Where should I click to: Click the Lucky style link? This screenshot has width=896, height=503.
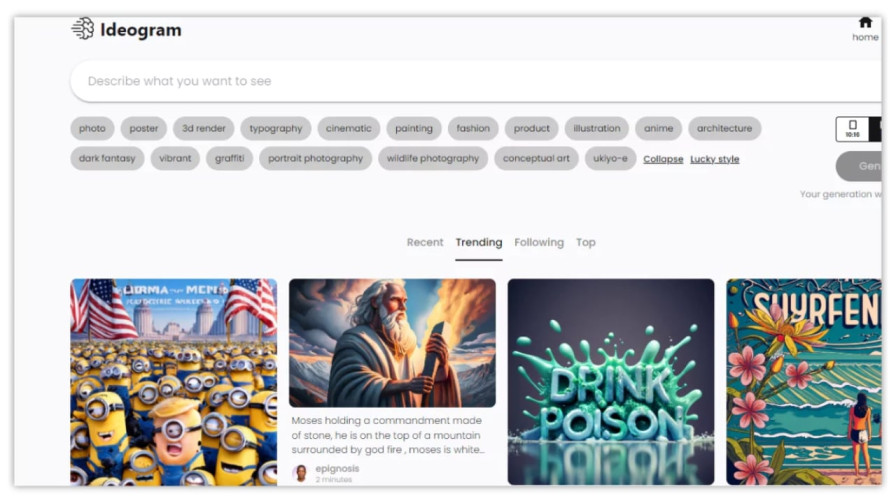(714, 159)
